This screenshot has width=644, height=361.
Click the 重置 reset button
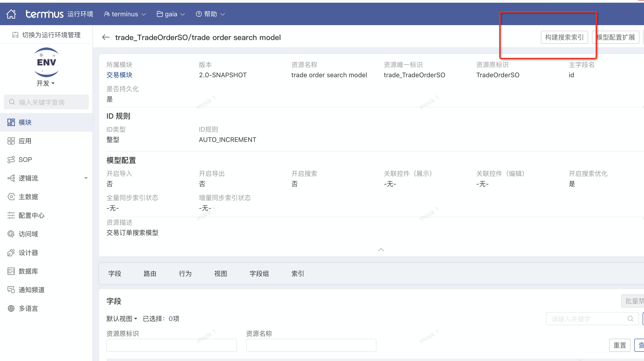620,345
